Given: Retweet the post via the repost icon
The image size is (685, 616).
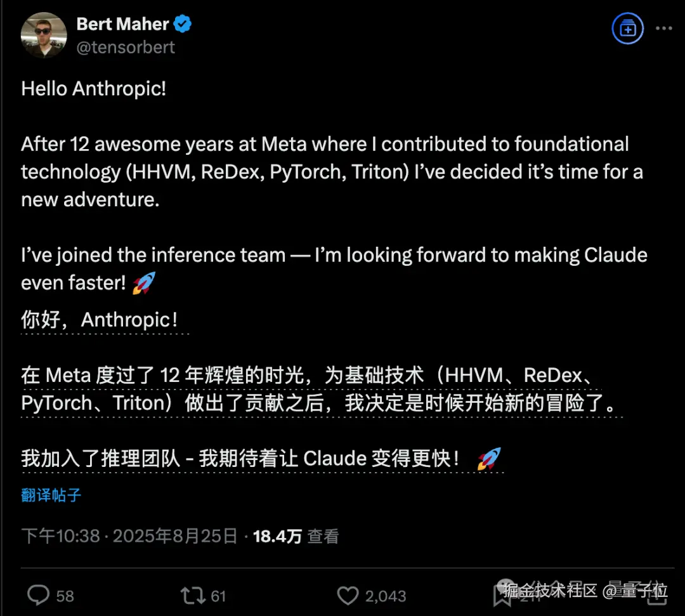Looking at the screenshot, I should (x=192, y=595).
